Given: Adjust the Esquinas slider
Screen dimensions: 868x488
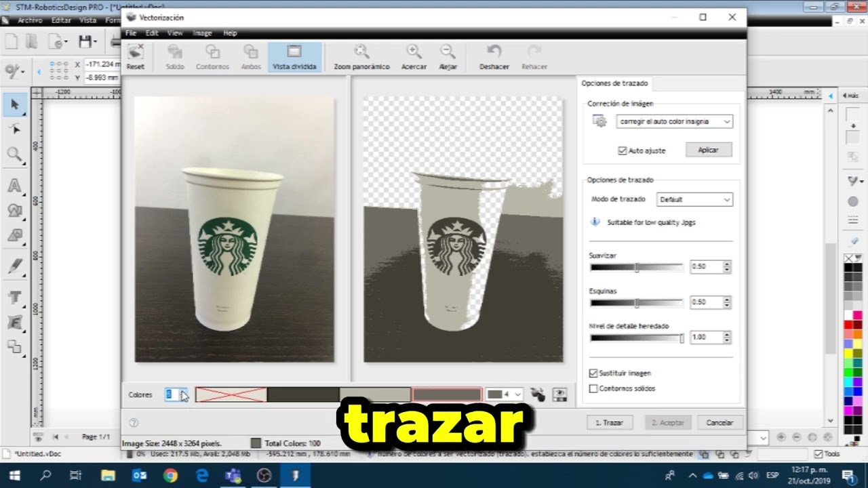Looking at the screenshot, I should pos(637,302).
